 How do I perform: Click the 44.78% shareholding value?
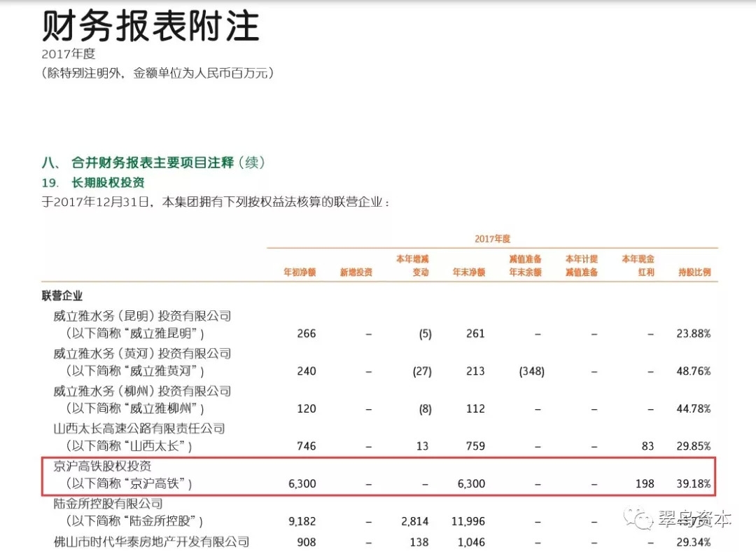(x=693, y=408)
